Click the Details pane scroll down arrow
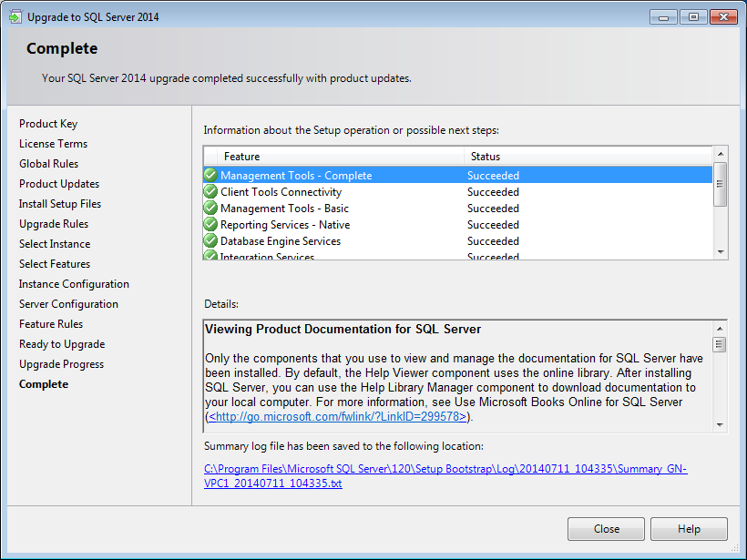Viewport: 747px width, 560px height. (x=720, y=424)
